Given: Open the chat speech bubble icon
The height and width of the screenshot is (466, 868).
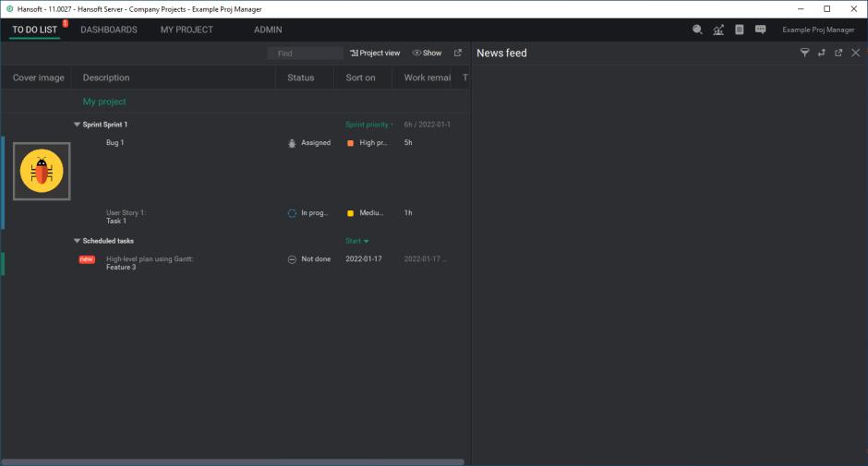Looking at the screenshot, I should 760,30.
